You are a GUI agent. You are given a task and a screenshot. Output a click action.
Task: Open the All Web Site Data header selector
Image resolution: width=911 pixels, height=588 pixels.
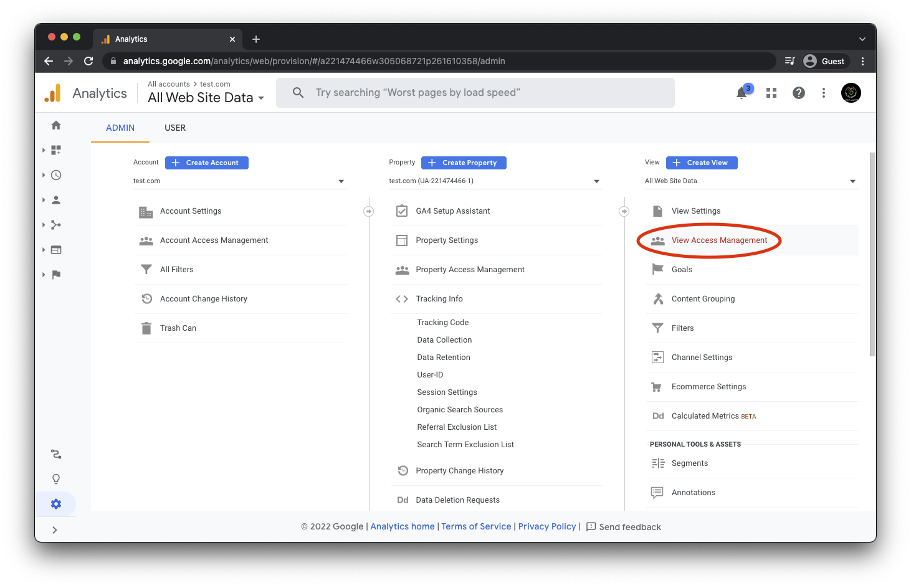(x=206, y=98)
